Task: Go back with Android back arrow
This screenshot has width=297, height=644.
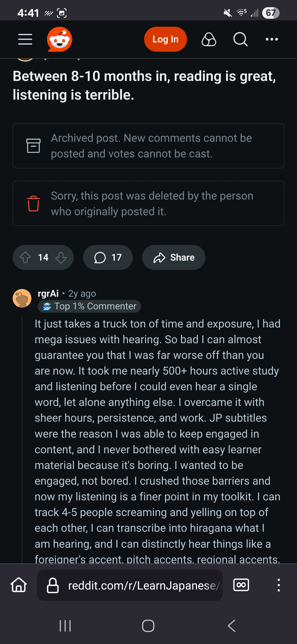Action: [x=232, y=626]
